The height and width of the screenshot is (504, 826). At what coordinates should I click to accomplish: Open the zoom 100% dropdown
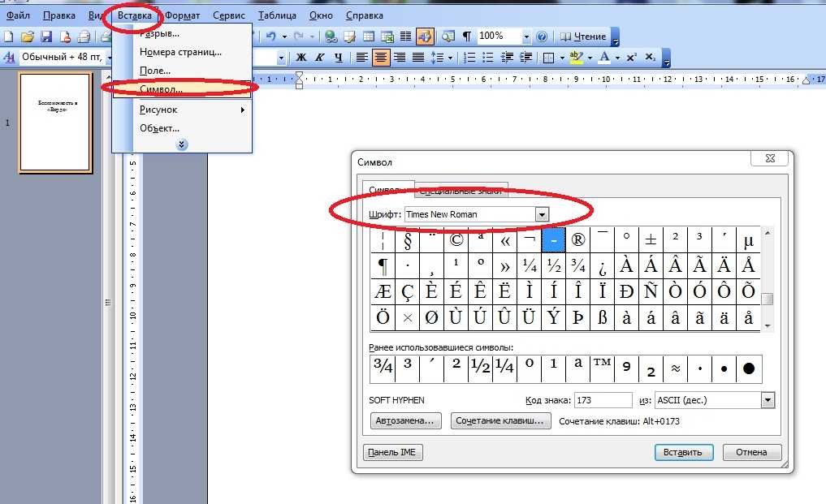pyautogui.click(x=526, y=37)
